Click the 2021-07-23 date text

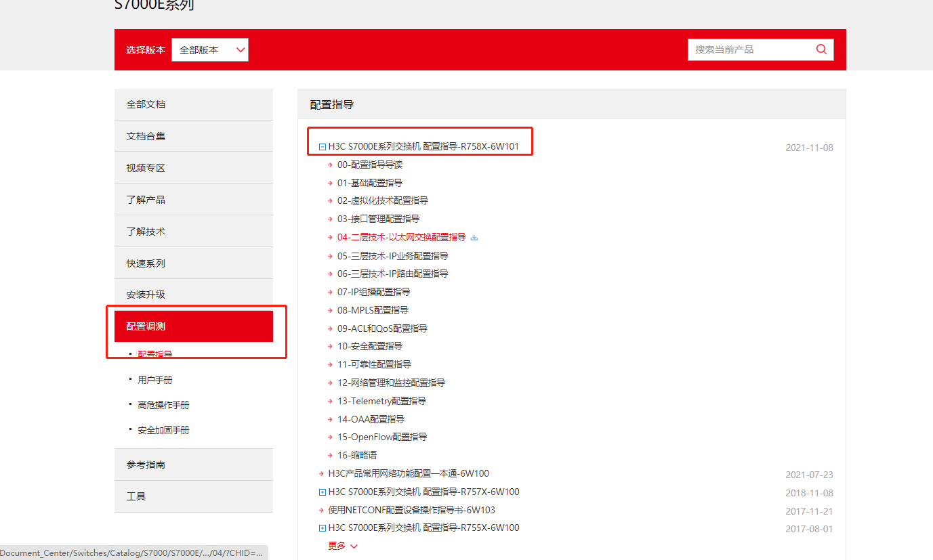pyautogui.click(x=809, y=475)
